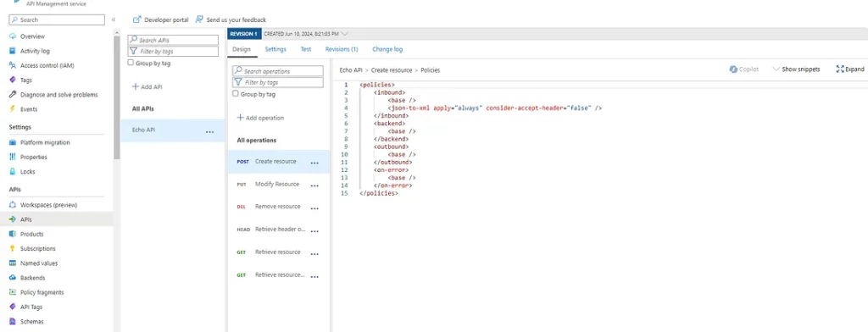Click the Developer portal external link icon

coord(136,19)
